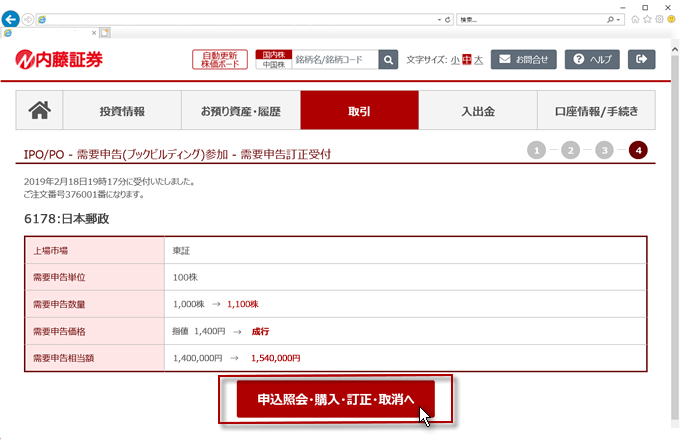Click step 3 progress indicator
Viewport: 680px width, 448px height.
pyautogui.click(x=604, y=150)
